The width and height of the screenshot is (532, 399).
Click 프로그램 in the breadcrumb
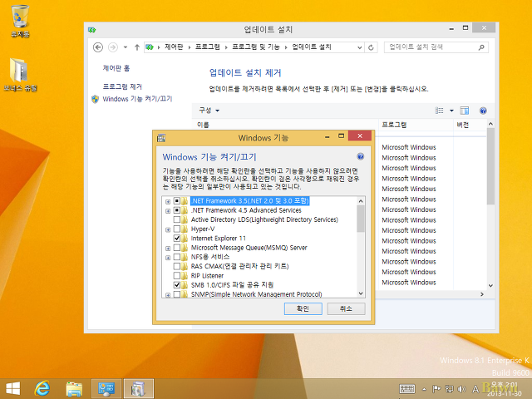tap(207, 47)
